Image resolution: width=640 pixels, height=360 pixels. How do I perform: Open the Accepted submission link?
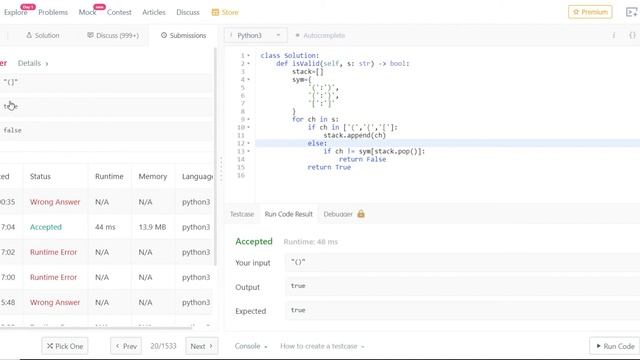46,227
